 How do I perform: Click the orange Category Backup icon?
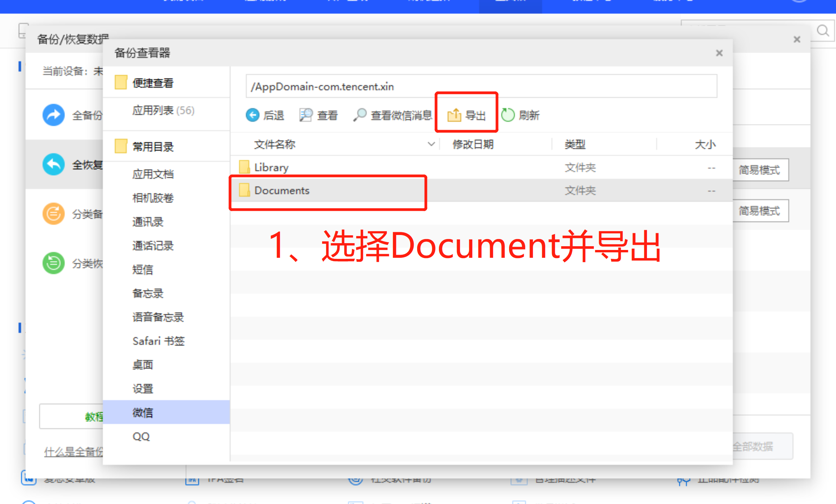pos(53,214)
